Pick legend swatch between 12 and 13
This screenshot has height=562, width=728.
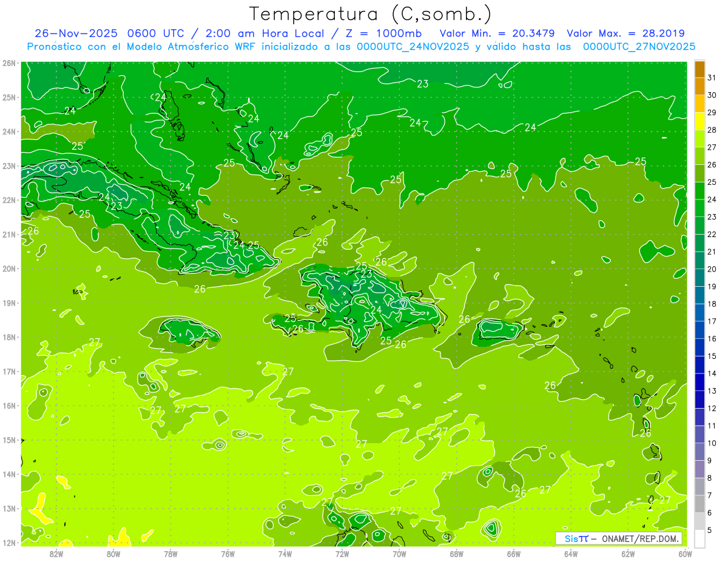click(699, 400)
